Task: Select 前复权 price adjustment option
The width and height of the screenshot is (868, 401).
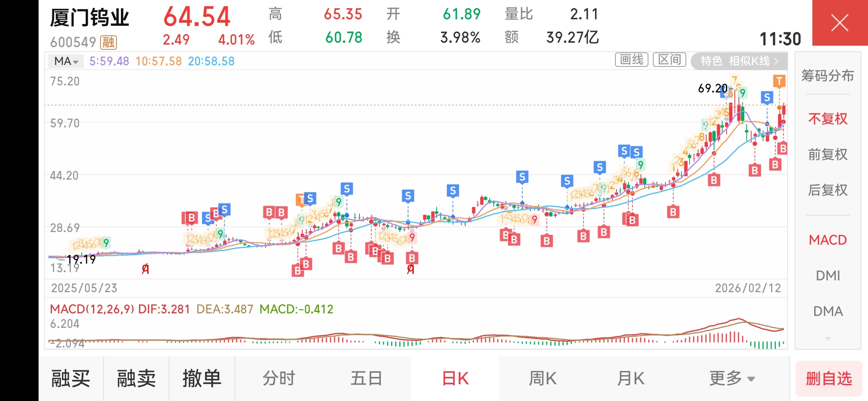Action: (828, 154)
